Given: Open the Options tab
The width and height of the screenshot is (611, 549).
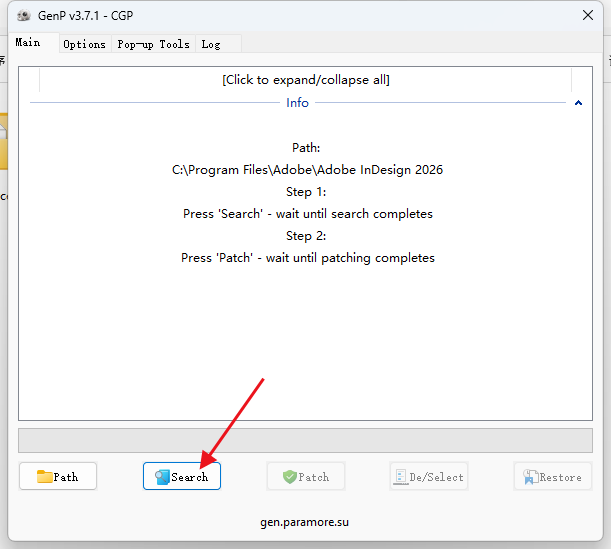Looking at the screenshot, I should pos(85,44).
